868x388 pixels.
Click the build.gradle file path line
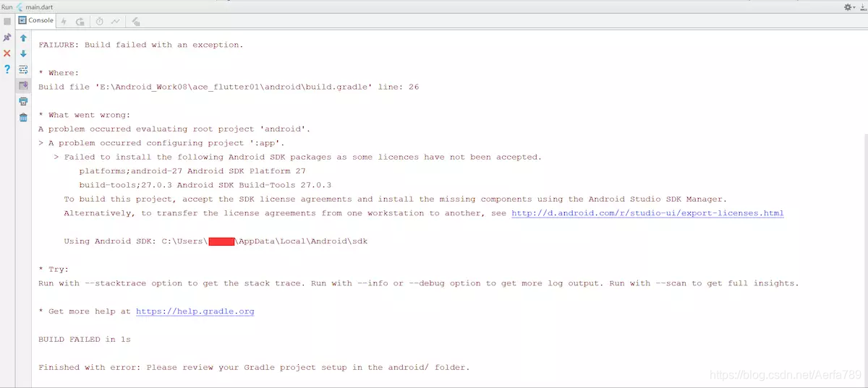click(x=229, y=87)
